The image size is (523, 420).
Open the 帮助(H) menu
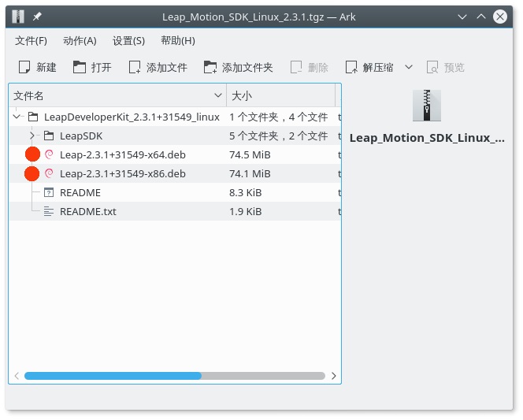(x=178, y=41)
